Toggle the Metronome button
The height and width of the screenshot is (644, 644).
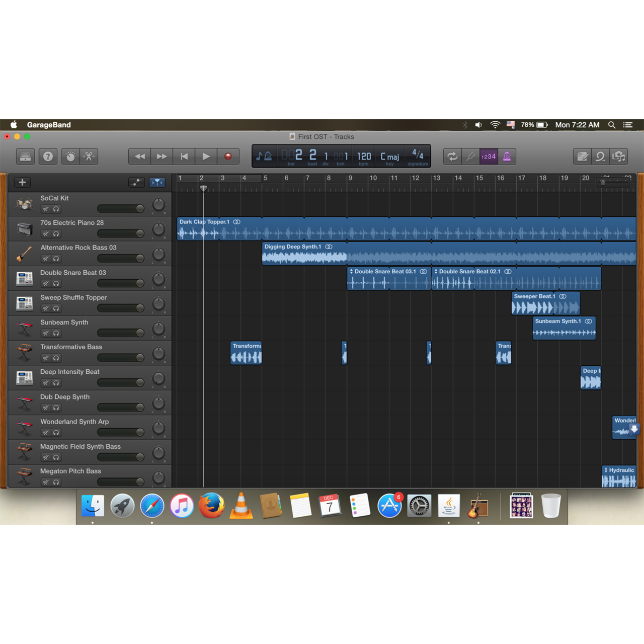click(x=507, y=156)
